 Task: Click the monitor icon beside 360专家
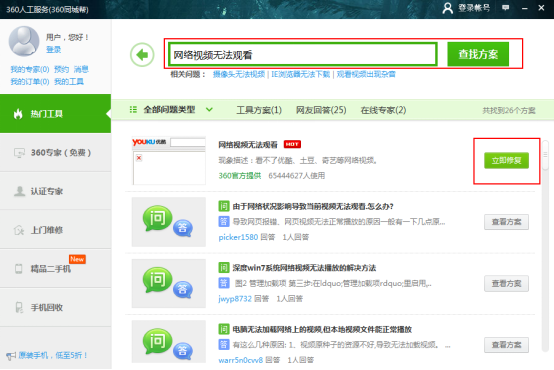(19, 153)
